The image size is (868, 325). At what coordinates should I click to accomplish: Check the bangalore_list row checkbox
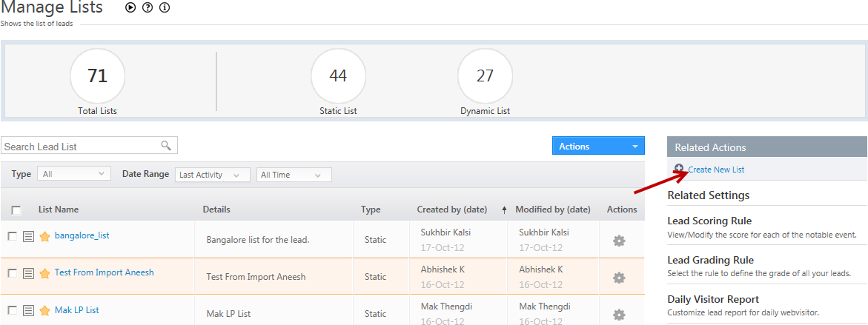[x=12, y=236]
